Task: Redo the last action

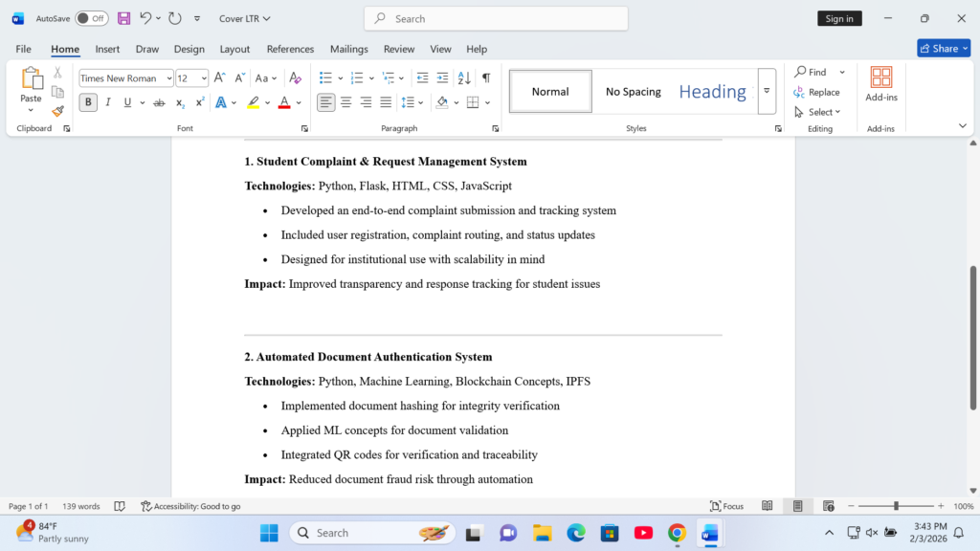Action: point(175,18)
